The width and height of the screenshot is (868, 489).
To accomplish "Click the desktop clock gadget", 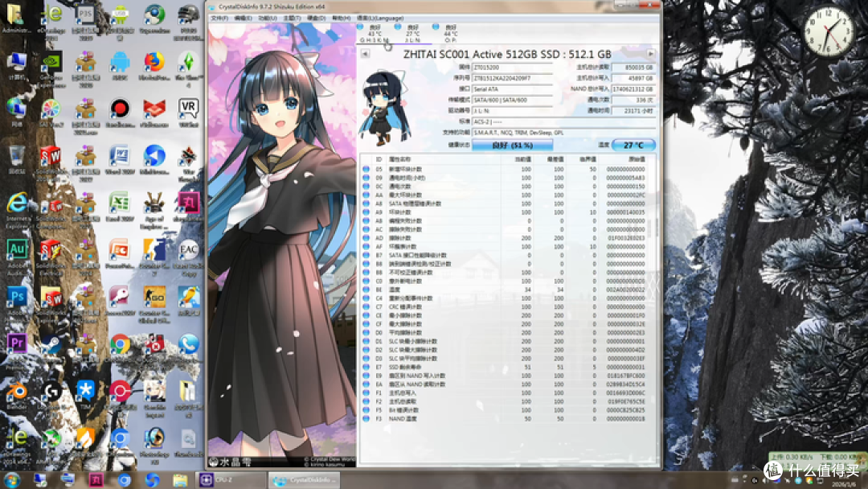I will pos(829,31).
